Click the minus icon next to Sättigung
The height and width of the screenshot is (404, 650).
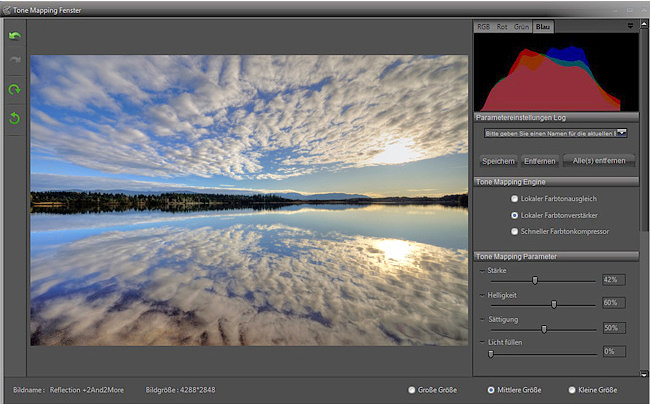click(482, 318)
